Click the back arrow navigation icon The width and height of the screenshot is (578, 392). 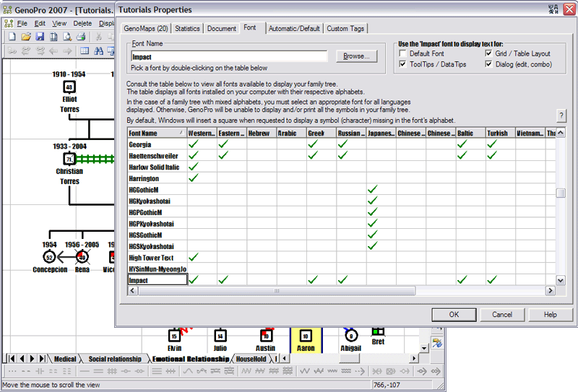[x=53, y=51]
